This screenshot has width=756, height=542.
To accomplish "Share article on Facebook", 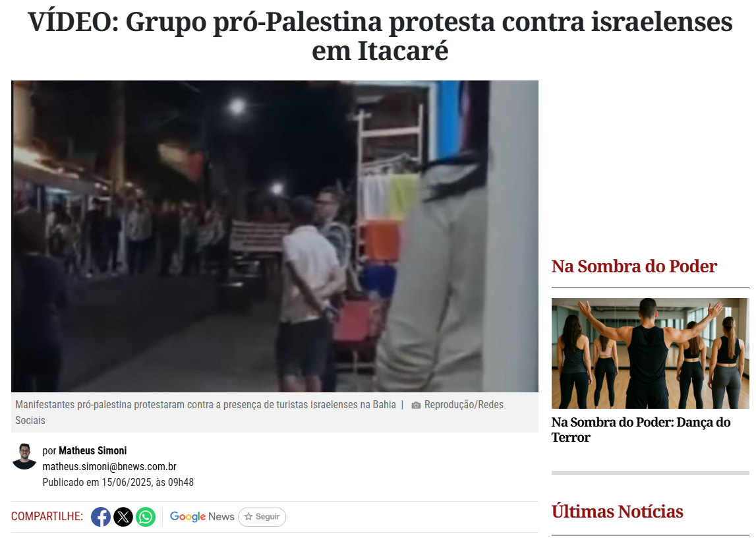I will (101, 517).
